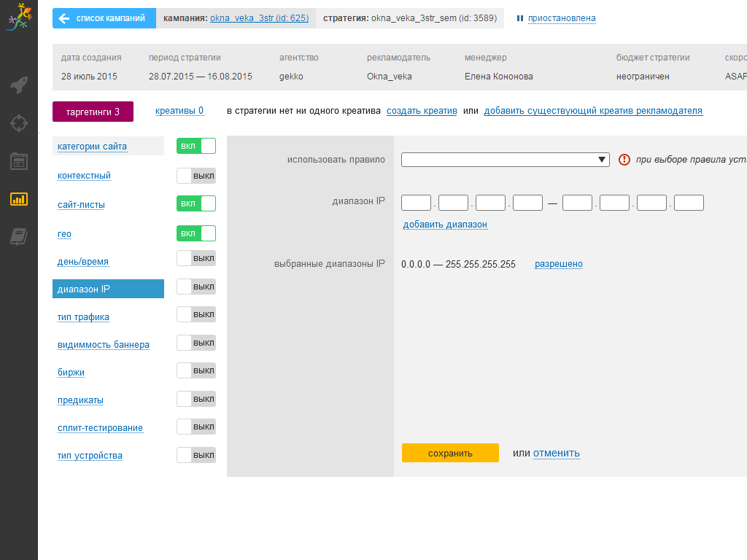Image resolution: width=747 pixels, height=560 pixels.
Task: Click the window layout sidebar icon
Action: pyautogui.click(x=19, y=161)
